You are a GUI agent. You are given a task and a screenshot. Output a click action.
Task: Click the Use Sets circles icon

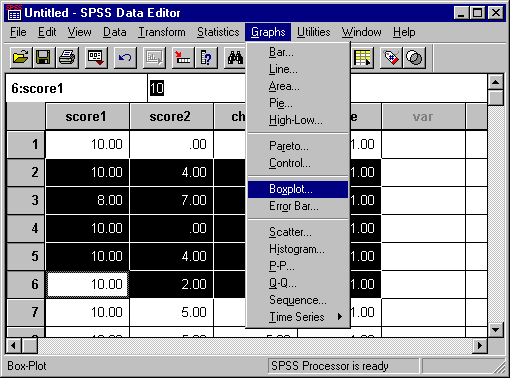pyautogui.click(x=414, y=58)
